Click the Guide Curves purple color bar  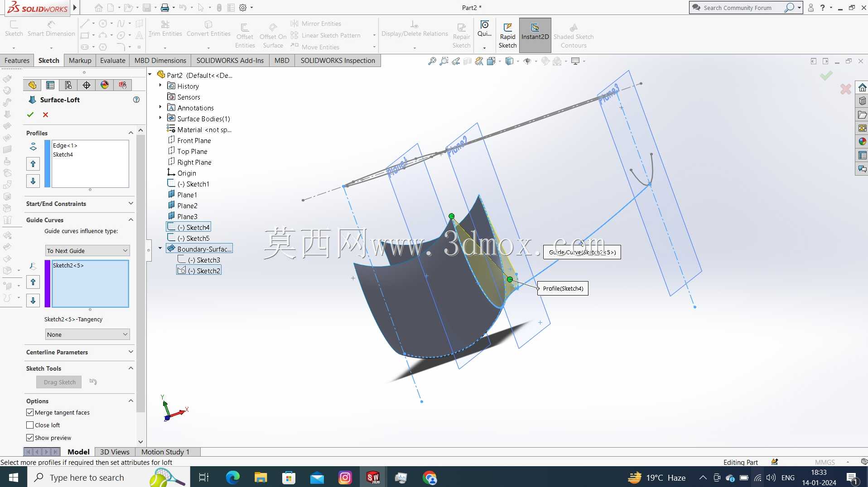click(48, 284)
